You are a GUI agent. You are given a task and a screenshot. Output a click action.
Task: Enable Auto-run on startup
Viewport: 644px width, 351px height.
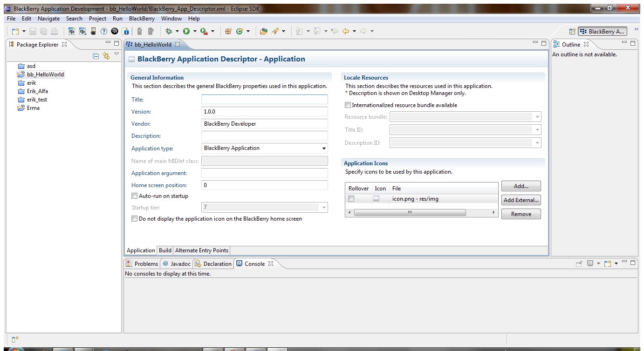(x=135, y=196)
